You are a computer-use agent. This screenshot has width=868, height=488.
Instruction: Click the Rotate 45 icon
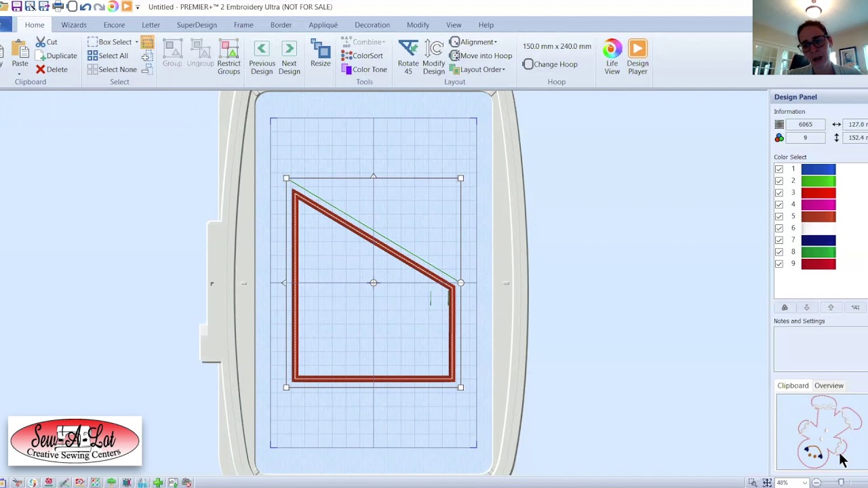click(x=408, y=57)
